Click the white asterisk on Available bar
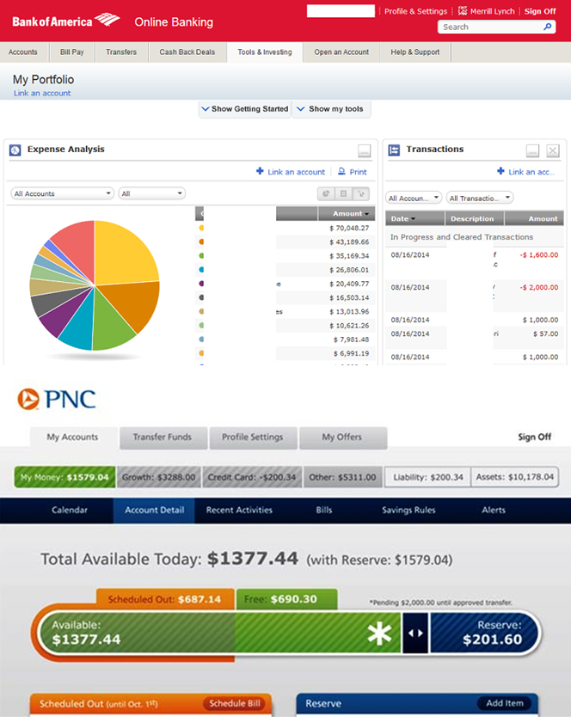The image size is (571, 728). coord(379,633)
